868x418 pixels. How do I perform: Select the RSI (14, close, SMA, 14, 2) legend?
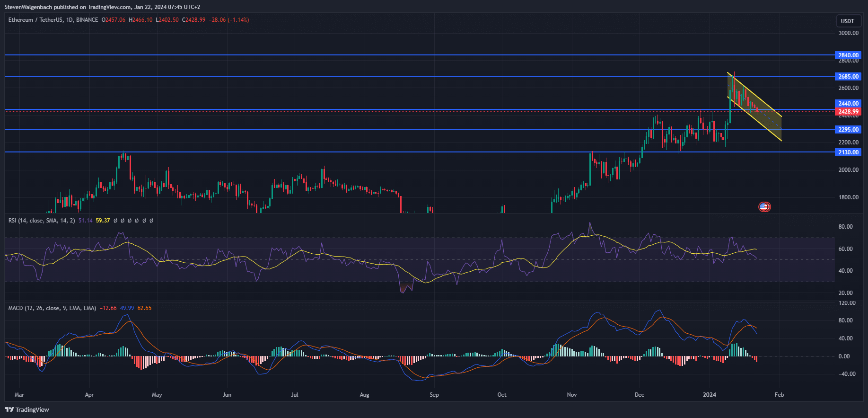pyautogui.click(x=42, y=221)
